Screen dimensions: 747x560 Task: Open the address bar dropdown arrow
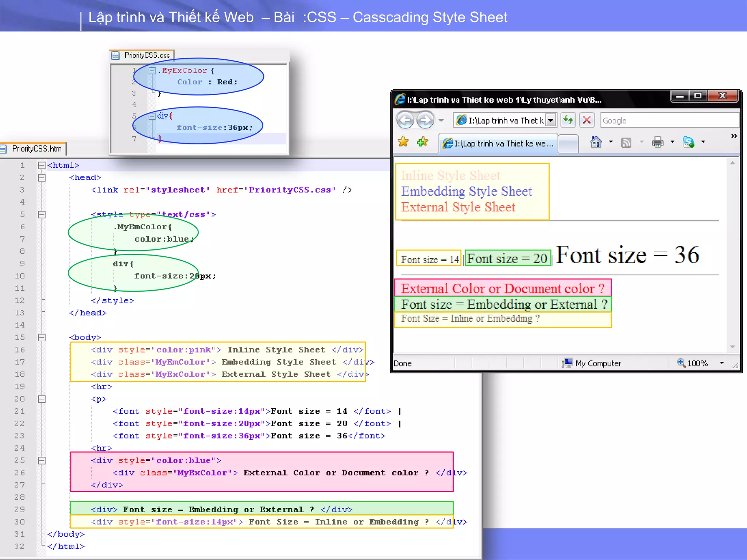(x=551, y=120)
